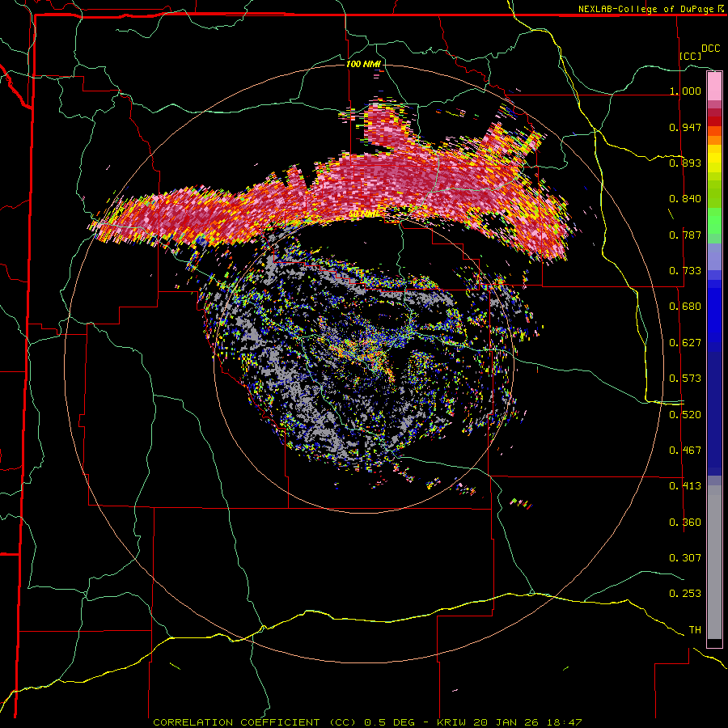Screen dimensions: 728x728
Task: Click the DCC label above the color bar
Action: coord(710,49)
